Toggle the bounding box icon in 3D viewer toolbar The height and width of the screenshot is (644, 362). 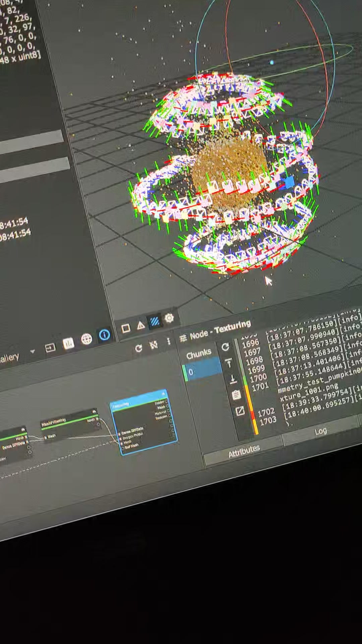pyautogui.click(x=126, y=328)
